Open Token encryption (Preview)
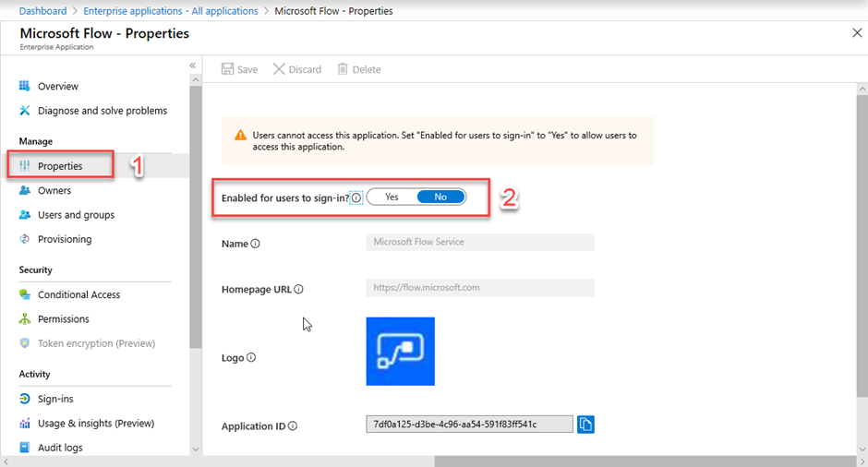Screen dimensions: 868x467 95,342
